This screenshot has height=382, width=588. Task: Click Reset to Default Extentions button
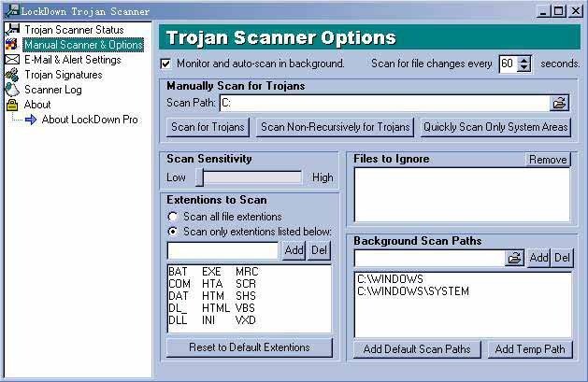point(249,347)
